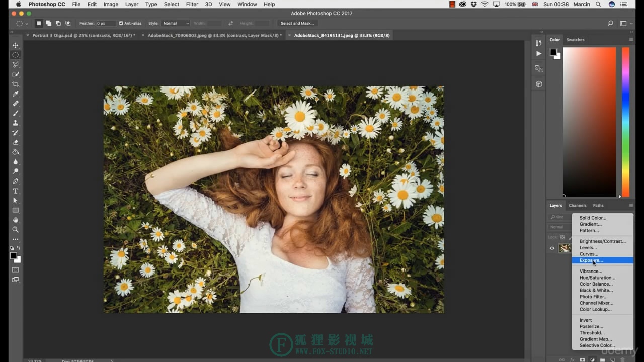Click the layer thumbnail in Layers panel

[x=565, y=248]
